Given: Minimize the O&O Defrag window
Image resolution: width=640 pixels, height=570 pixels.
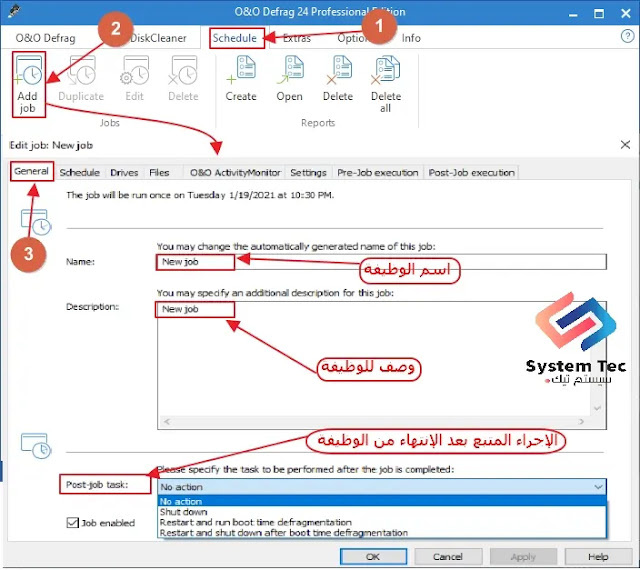Looking at the screenshot, I should point(573,13).
